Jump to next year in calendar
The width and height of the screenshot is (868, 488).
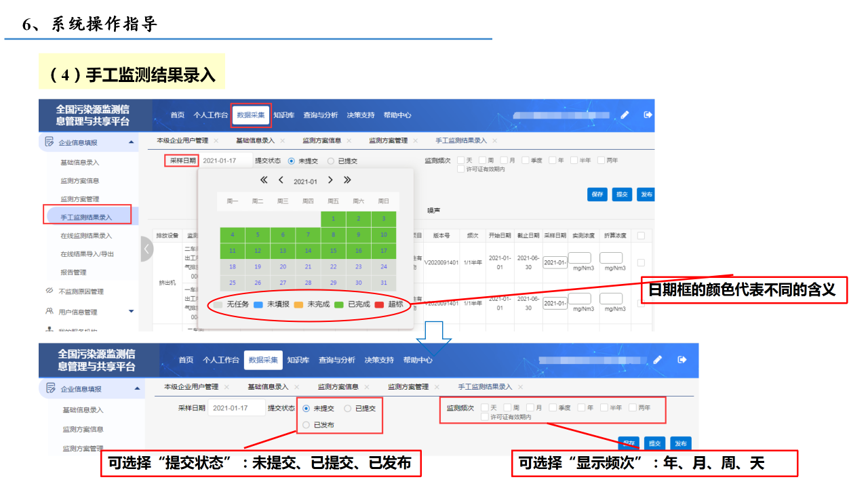click(x=347, y=180)
